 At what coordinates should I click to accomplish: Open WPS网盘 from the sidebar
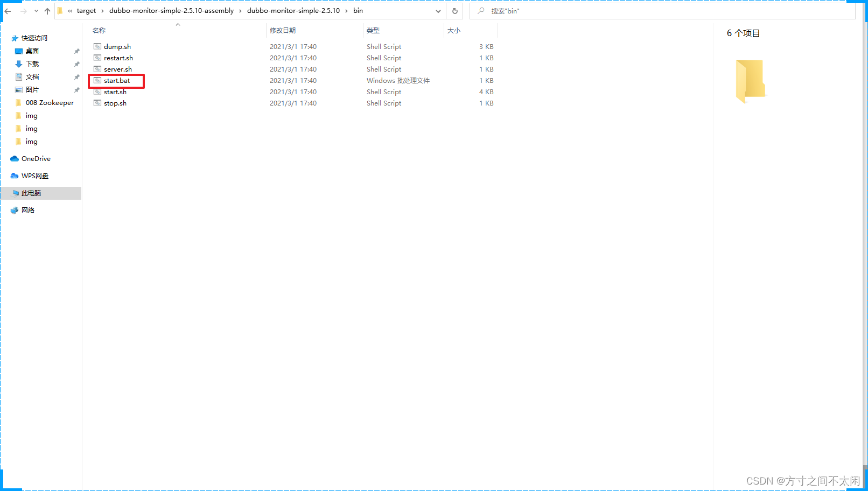click(x=34, y=176)
